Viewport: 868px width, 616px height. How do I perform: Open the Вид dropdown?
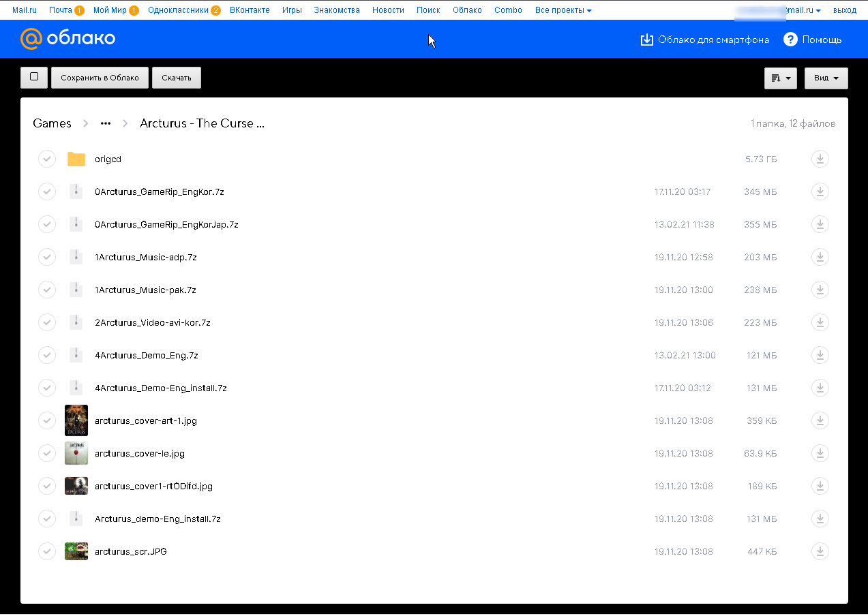tap(826, 78)
